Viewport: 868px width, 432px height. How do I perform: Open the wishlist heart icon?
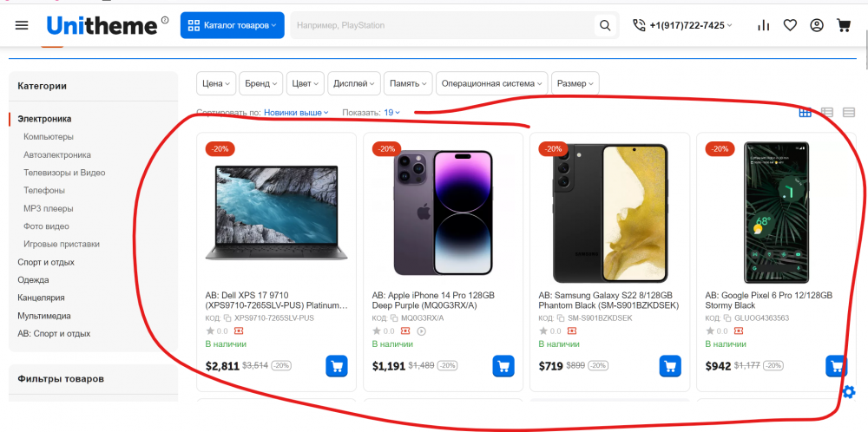pyautogui.click(x=790, y=25)
